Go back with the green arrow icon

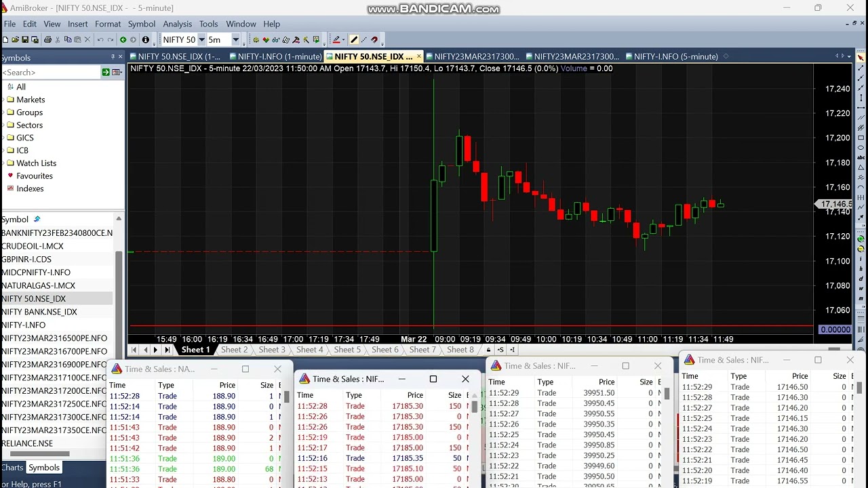(x=123, y=39)
